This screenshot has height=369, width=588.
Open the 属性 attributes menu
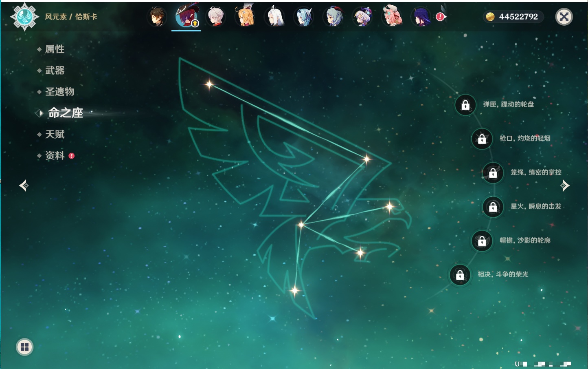pyautogui.click(x=55, y=49)
